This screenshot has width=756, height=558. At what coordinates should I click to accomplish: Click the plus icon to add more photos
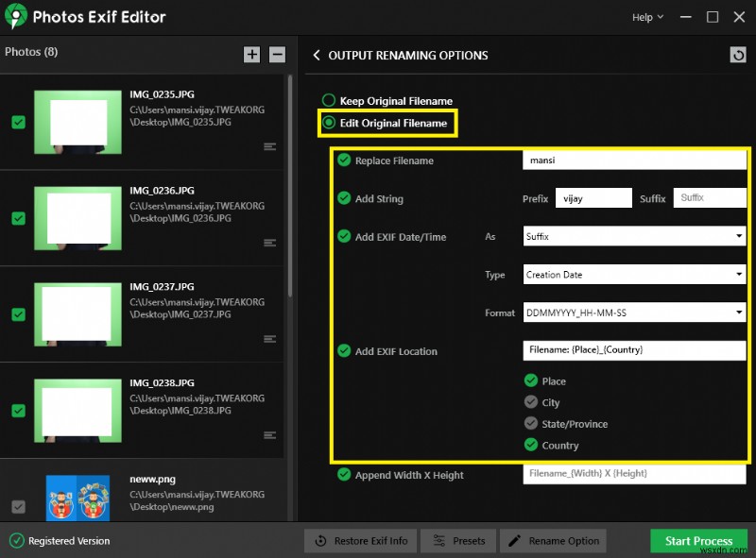(x=251, y=55)
